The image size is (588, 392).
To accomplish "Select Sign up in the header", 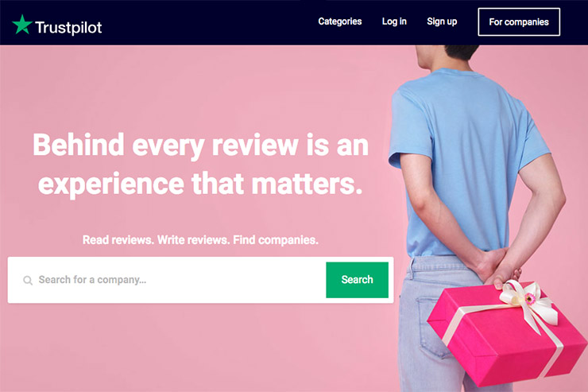I will coord(442,21).
